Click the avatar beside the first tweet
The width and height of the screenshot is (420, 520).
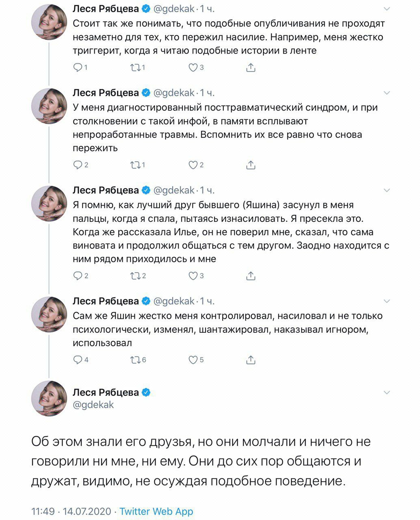click(49, 23)
